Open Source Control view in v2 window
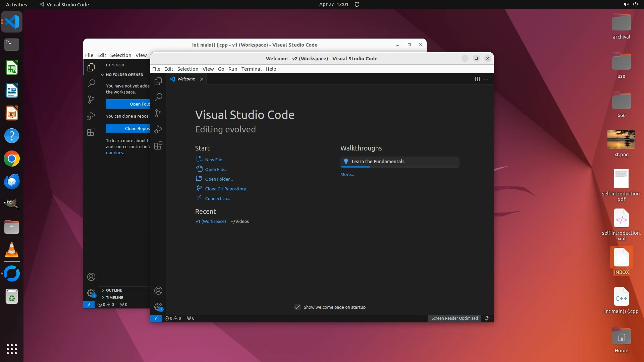Screen dimensions: 644x362 click(158, 113)
